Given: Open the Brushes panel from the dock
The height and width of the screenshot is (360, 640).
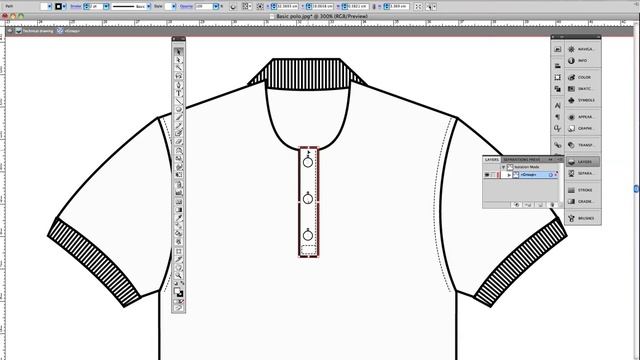Looking at the screenshot, I should click(x=582, y=218).
